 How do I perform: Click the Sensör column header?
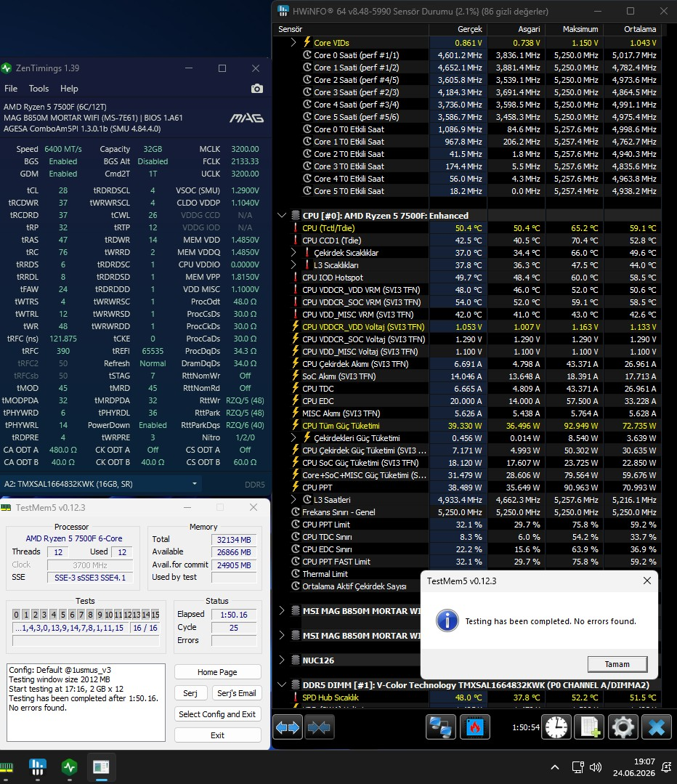click(351, 29)
